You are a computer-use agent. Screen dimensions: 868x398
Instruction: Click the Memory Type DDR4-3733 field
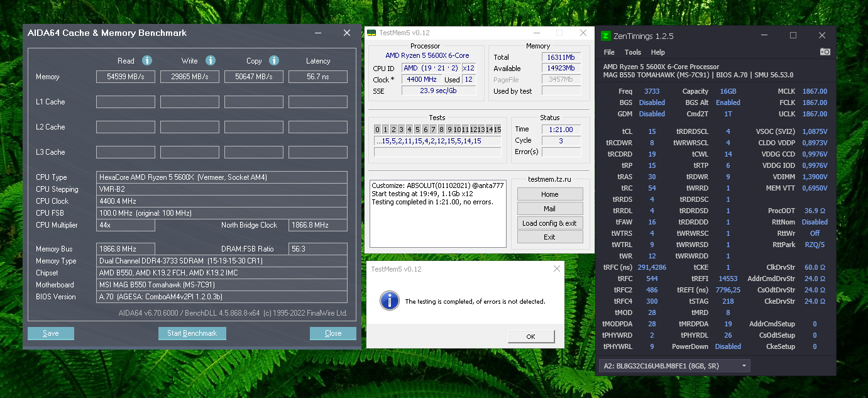tap(222, 261)
